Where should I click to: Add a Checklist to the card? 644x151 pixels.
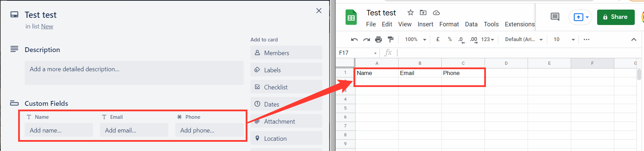tap(286, 87)
